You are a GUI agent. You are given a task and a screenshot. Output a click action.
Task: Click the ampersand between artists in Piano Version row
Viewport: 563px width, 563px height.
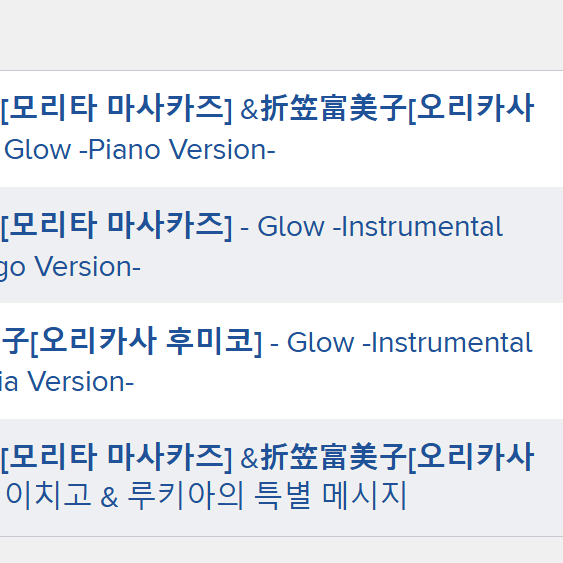(249, 110)
